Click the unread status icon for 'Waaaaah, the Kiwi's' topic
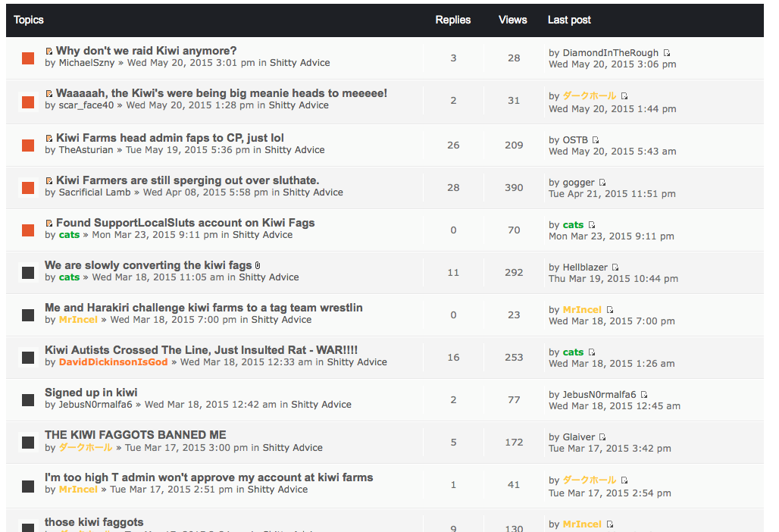 [x=28, y=102]
